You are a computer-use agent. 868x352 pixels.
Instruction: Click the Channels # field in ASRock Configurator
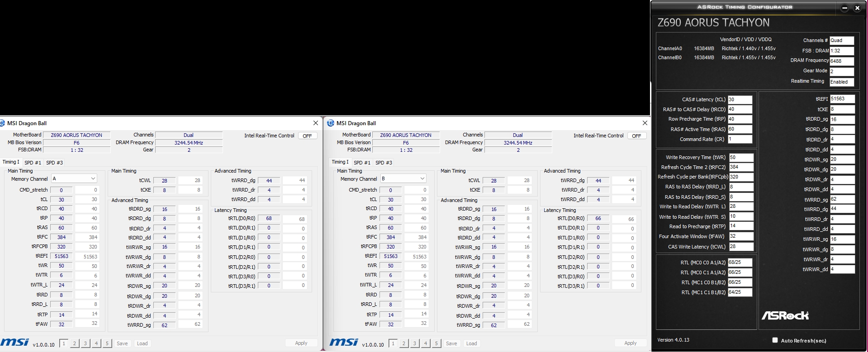[x=842, y=40]
